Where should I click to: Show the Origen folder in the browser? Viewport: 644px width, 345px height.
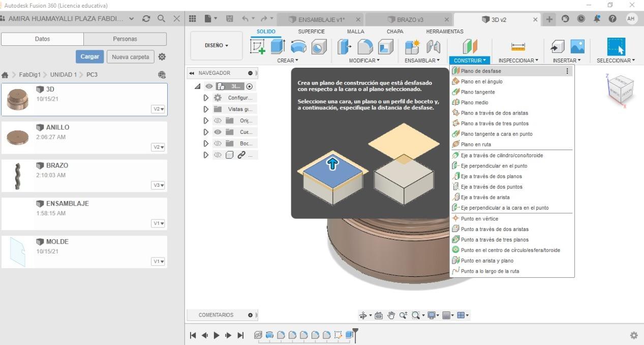pyautogui.click(x=218, y=121)
